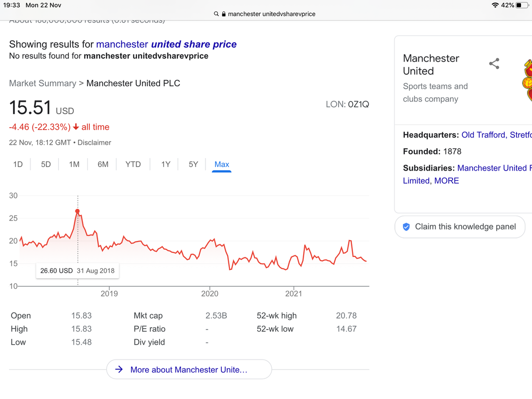Tap the 2021 label on the chart axis
532x399 pixels.
pyautogui.click(x=294, y=293)
